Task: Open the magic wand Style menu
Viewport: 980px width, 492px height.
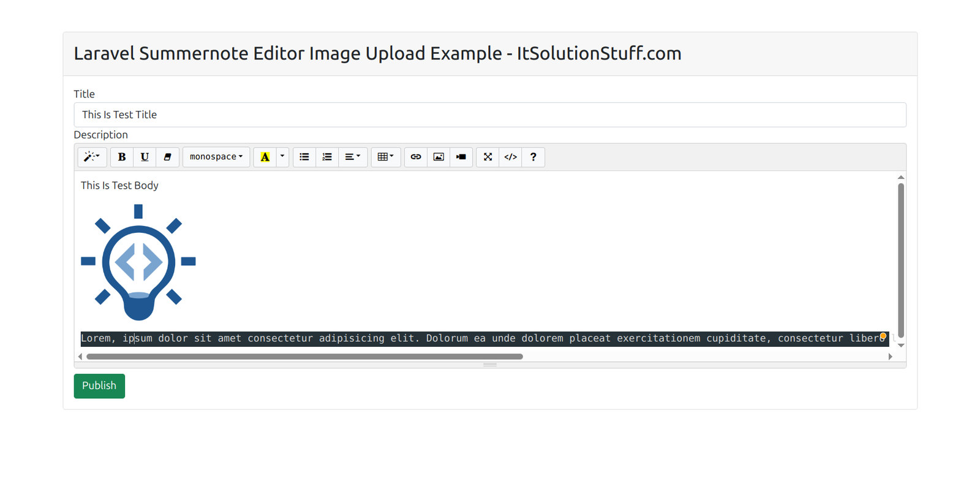Action: [92, 157]
